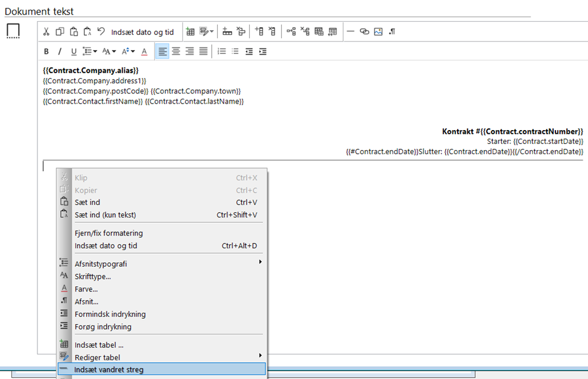The height and width of the screenshot is (379, 588).
Task: Select Align right
Action: tap(190, 51)
